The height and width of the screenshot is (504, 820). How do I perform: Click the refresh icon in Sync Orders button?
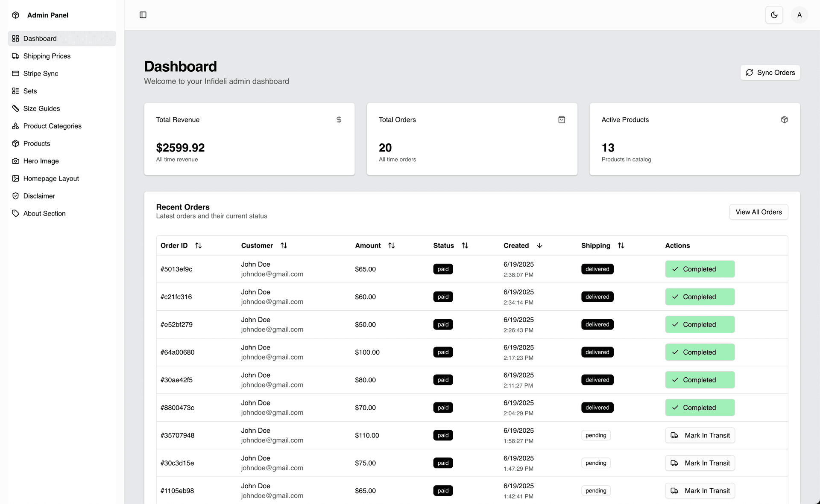click(750, 73)
